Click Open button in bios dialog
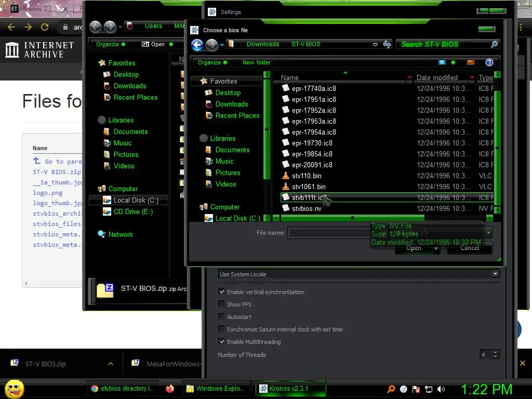Image resolution: width=532 pixels, height=399 pixels. [x=414, y=248]
